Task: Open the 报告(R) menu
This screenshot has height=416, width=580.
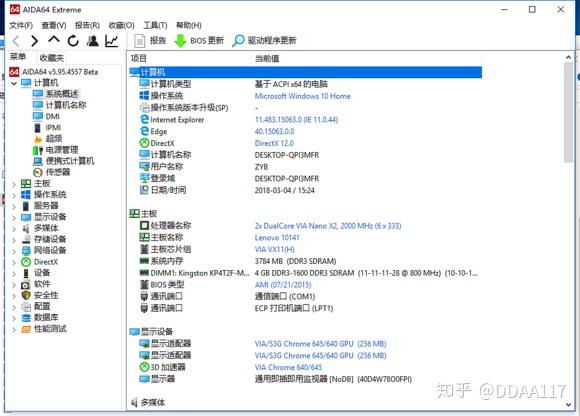Action: tap(87, 25)
